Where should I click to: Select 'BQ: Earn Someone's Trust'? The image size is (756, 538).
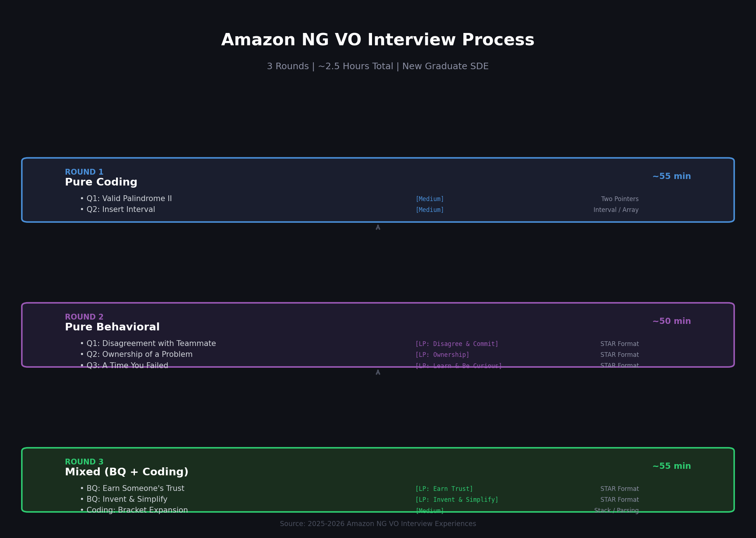tap(135, 488)
